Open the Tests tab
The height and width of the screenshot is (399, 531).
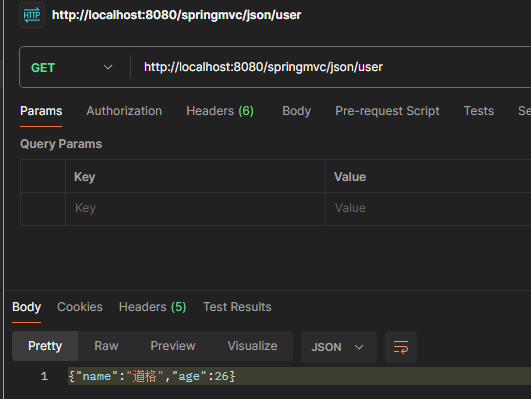point(479,111)
